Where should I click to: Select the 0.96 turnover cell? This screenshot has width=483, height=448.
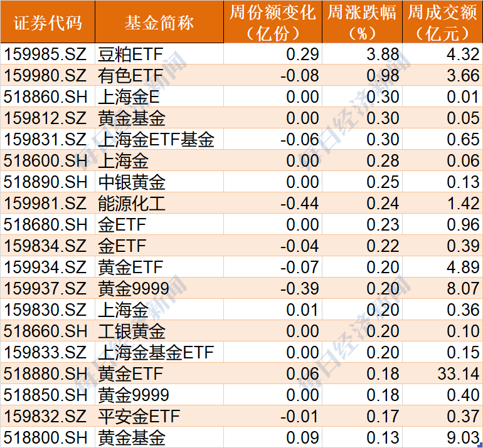(x=442, y=224)
